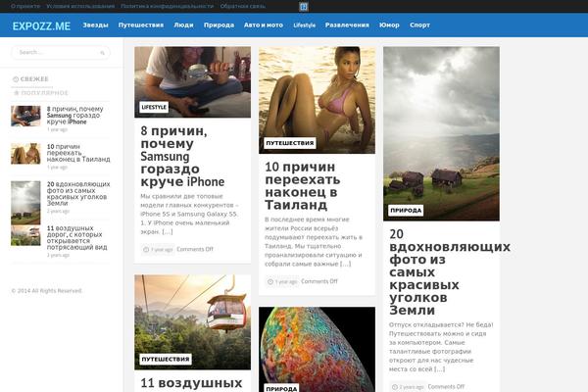Click the clock icon under 20 вдохновляющих article
Viewport: 588px width, 392px height.
click(x=395, y=387)
